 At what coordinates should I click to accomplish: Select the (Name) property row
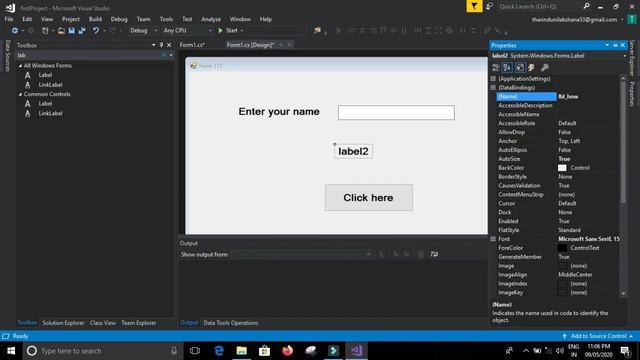point(558,97)
